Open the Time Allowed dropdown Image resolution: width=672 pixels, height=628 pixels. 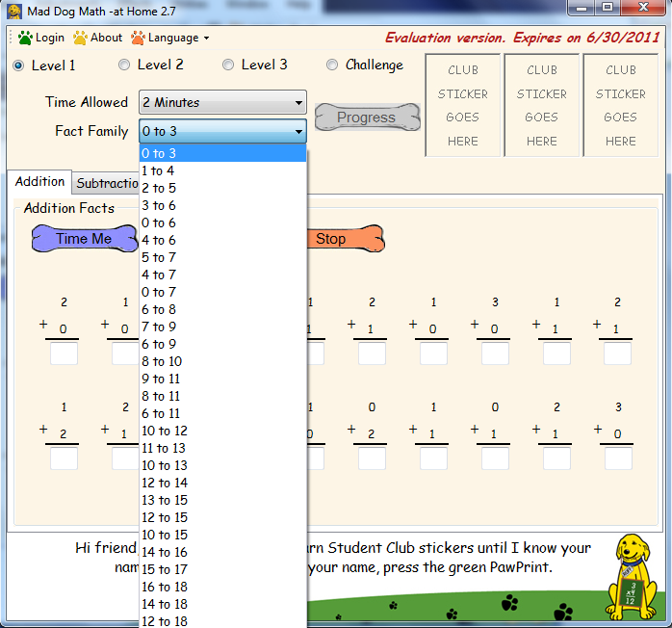coord(222,102)
